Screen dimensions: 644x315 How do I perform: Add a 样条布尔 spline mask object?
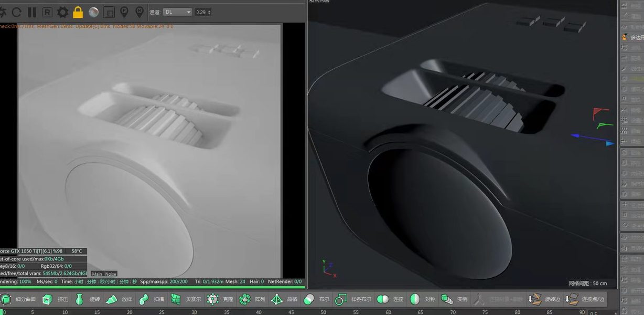pos(352,299)
